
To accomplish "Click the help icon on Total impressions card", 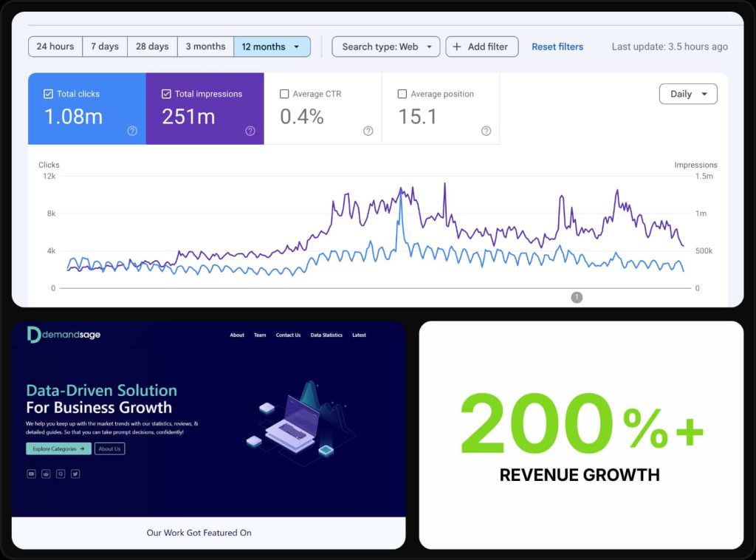I will (x=250, y=131).
